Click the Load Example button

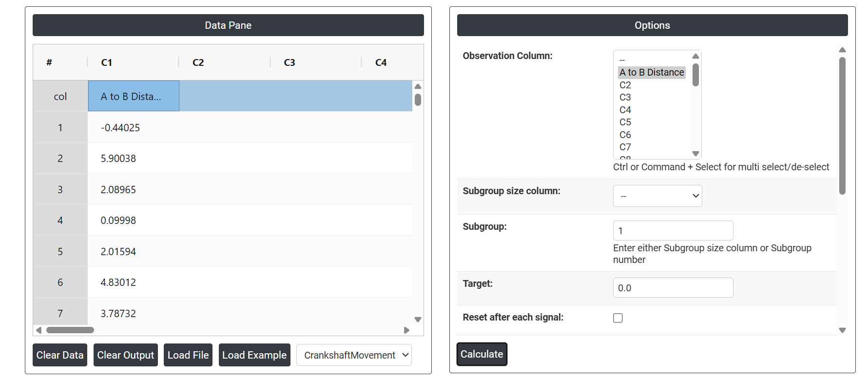[254, 355]
